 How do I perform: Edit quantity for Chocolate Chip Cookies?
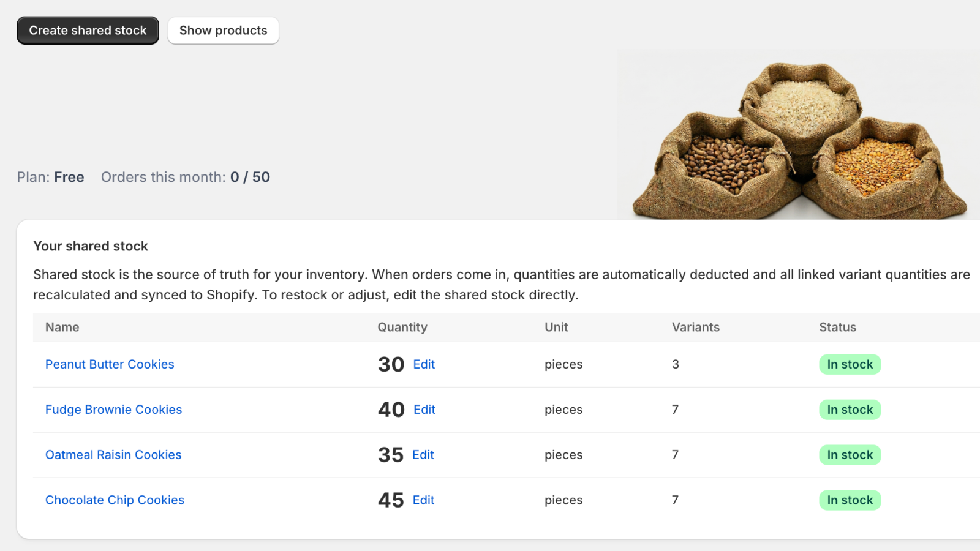[423, 500]
